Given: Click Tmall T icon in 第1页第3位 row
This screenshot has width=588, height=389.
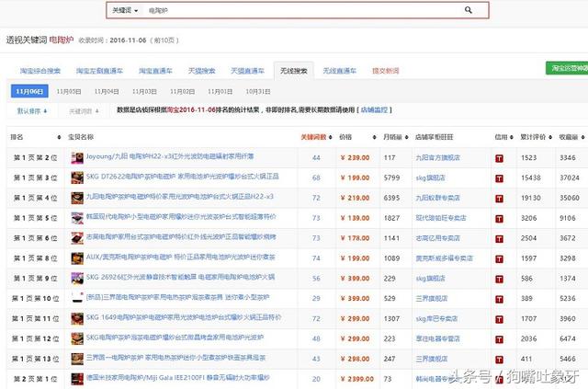Looking at the screenshot, I should (x=499, y=178).
